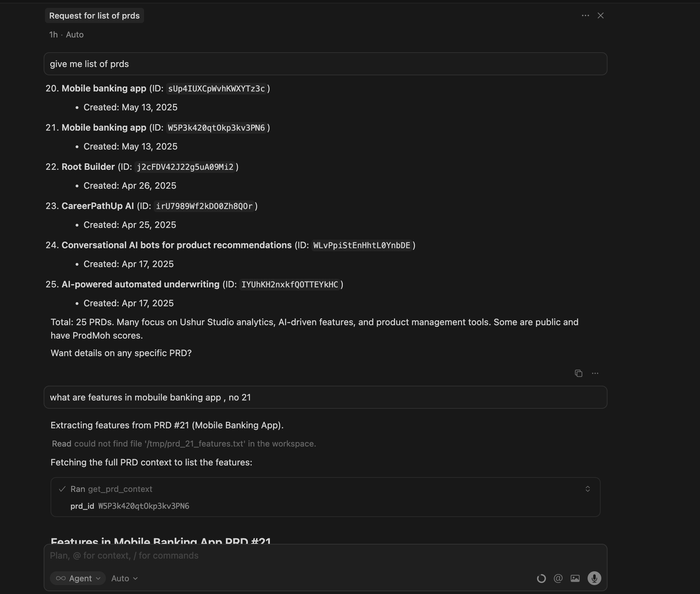This screenshot has width=700, height=594.
Task: Close the chat with the X button
Action: tap(600, 15)
